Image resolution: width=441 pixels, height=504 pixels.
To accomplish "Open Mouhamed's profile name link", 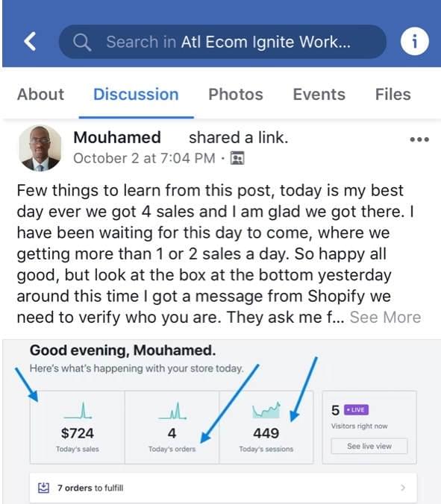I will tap(117, 137).
